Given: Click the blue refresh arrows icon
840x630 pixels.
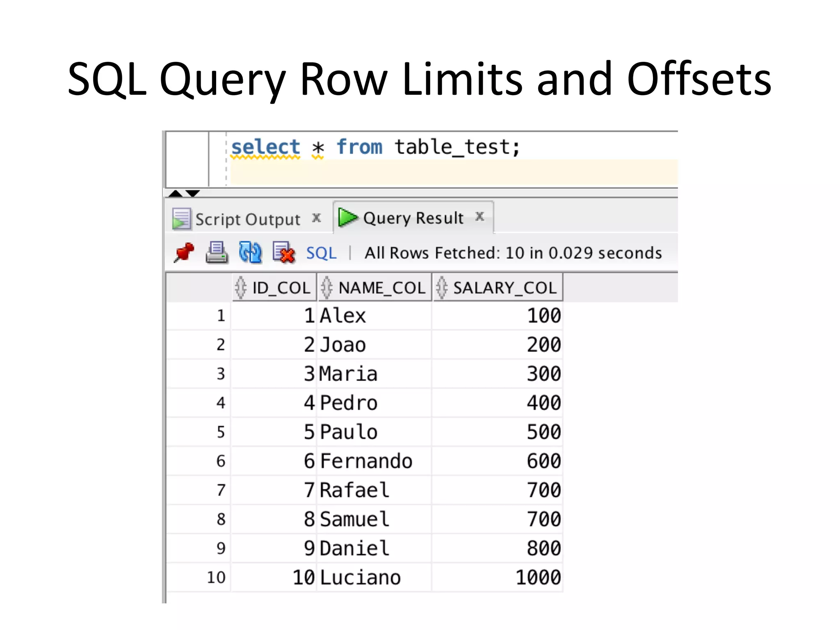Looking at the screenshot, I should (250, 252).
